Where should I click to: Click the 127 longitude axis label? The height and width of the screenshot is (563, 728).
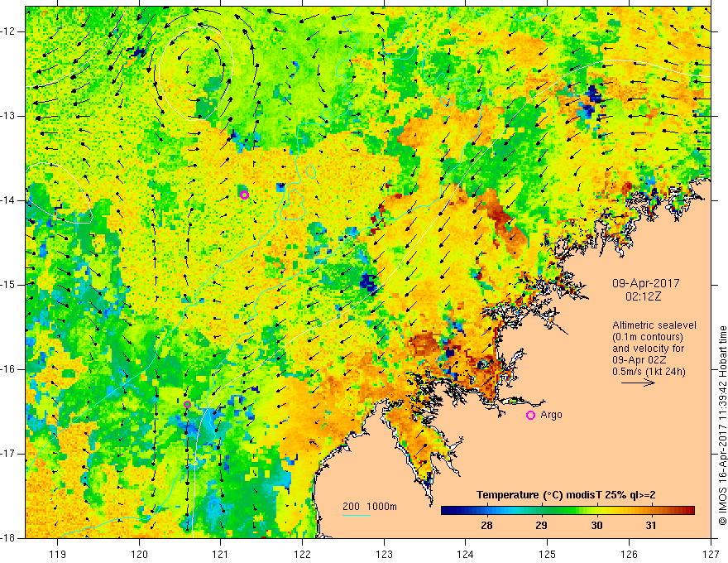(x=711, y=554)
